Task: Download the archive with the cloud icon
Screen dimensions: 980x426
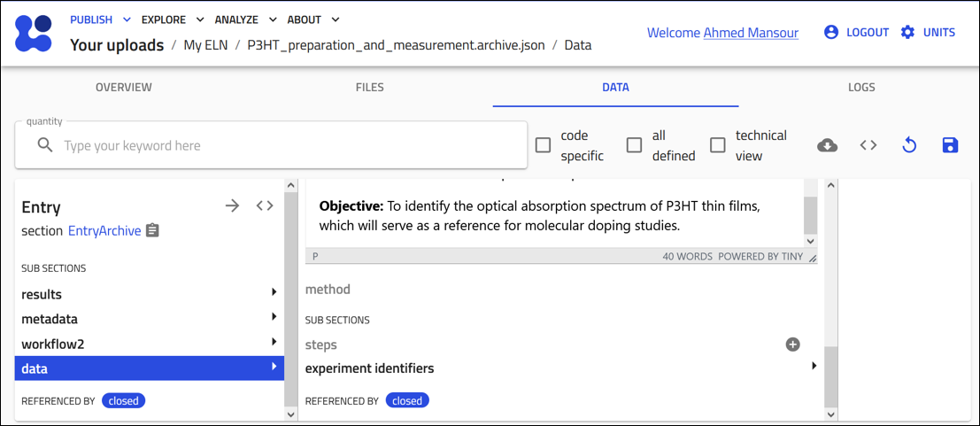Action: tap(827, 145)
